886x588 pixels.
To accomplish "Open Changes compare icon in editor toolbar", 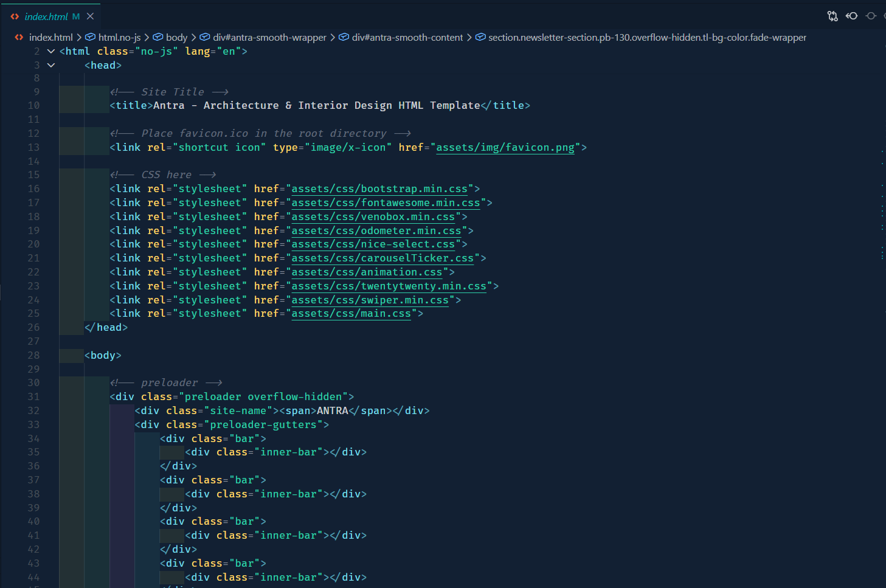I will 832,16.
